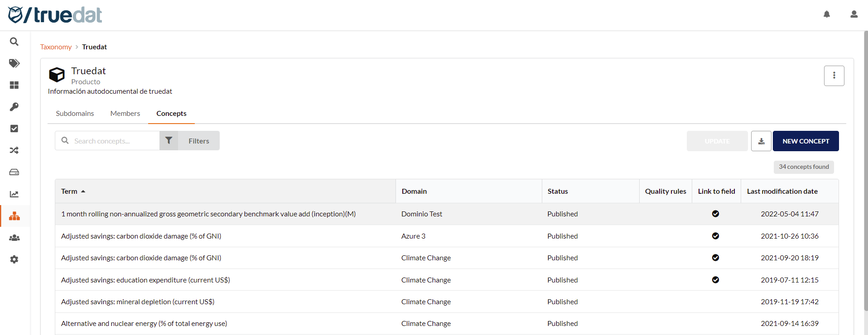Open the search icon in the sidebar

click(14, 42)
